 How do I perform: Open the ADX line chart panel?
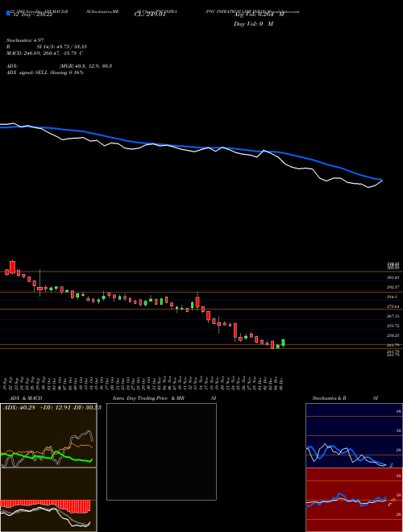(x=48, y=435)
